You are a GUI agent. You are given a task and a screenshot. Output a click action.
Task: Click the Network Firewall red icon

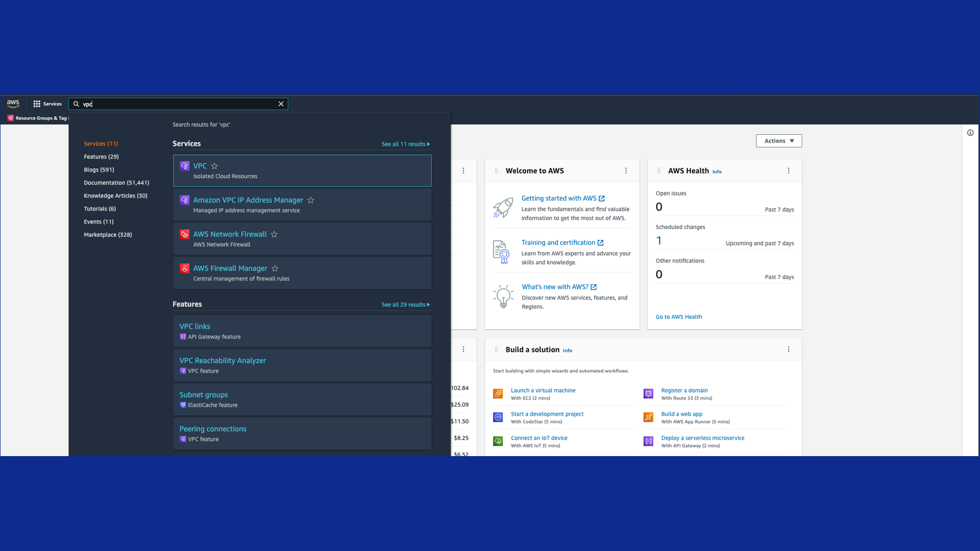coord(185,234)
